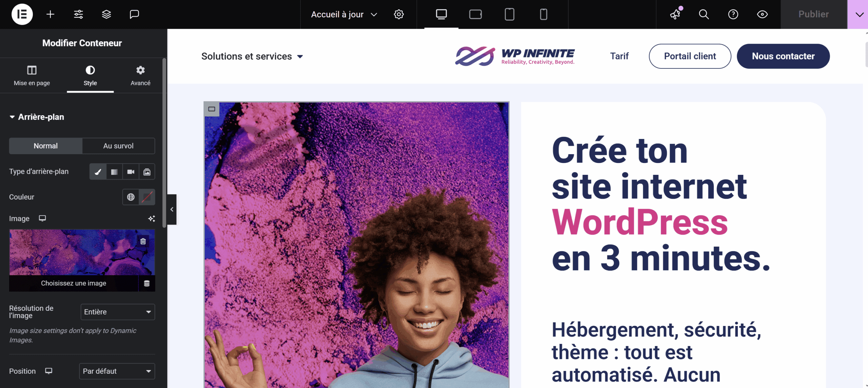Click the add element plus icon
The height and width of the screenshot is (388, 868).
point(50,14)
